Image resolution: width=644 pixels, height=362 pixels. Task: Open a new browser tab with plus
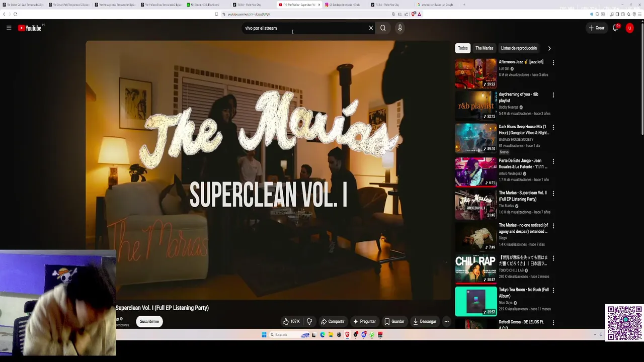click(x=464, y=5)
